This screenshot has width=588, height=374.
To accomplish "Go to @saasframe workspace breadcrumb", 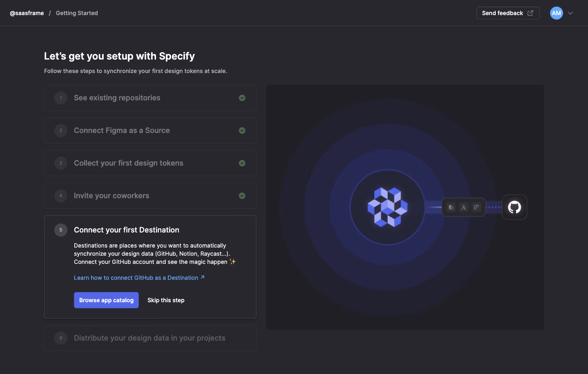I will [x=27, y=13].
